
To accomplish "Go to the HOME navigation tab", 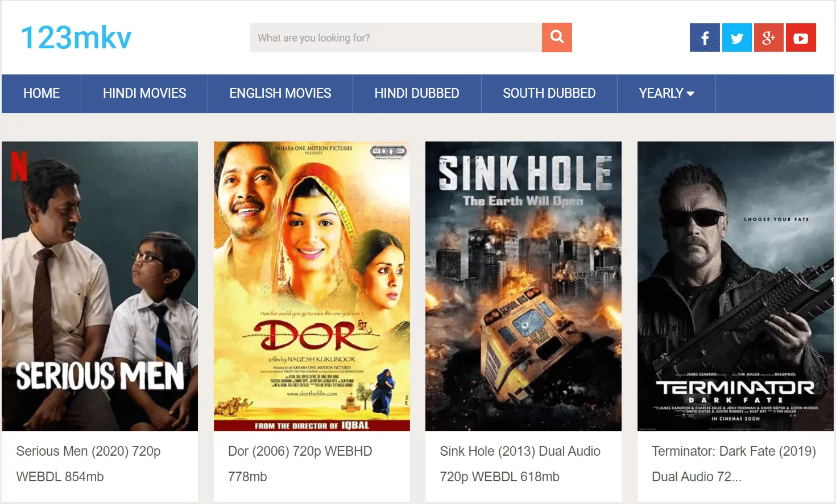I will [x=41, y=93].
